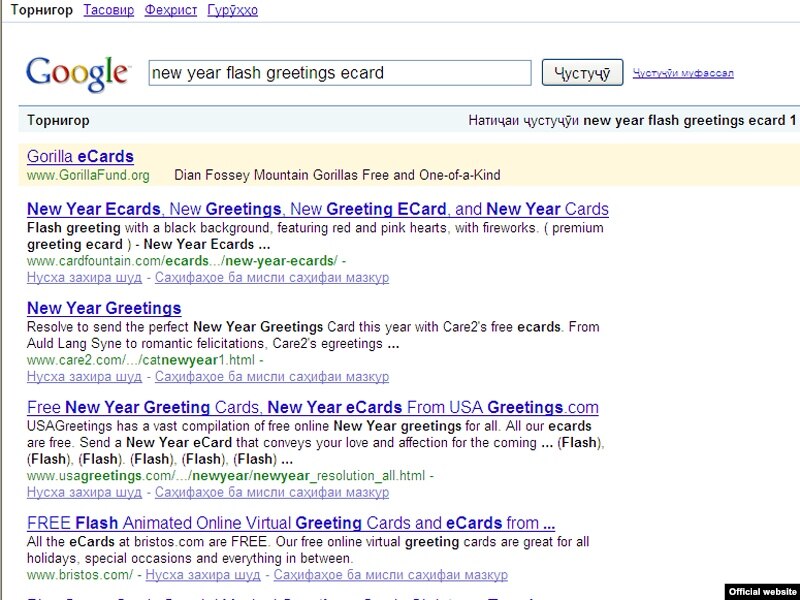The image size is (800, 600).
Task: Click the www.GorillaFund.org green URL
Action: (x=88, y=175)
